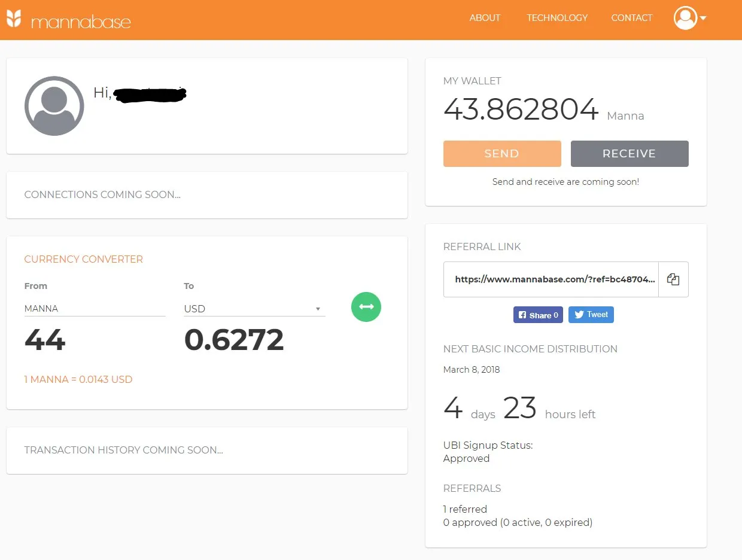Open the USD currency dropdown

[254, 309]
